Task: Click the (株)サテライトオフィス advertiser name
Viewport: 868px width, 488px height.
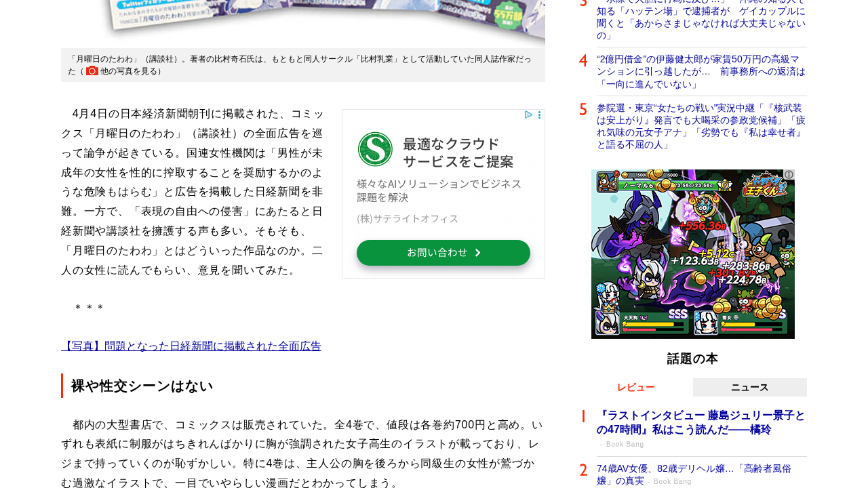Action: point(408,218)
